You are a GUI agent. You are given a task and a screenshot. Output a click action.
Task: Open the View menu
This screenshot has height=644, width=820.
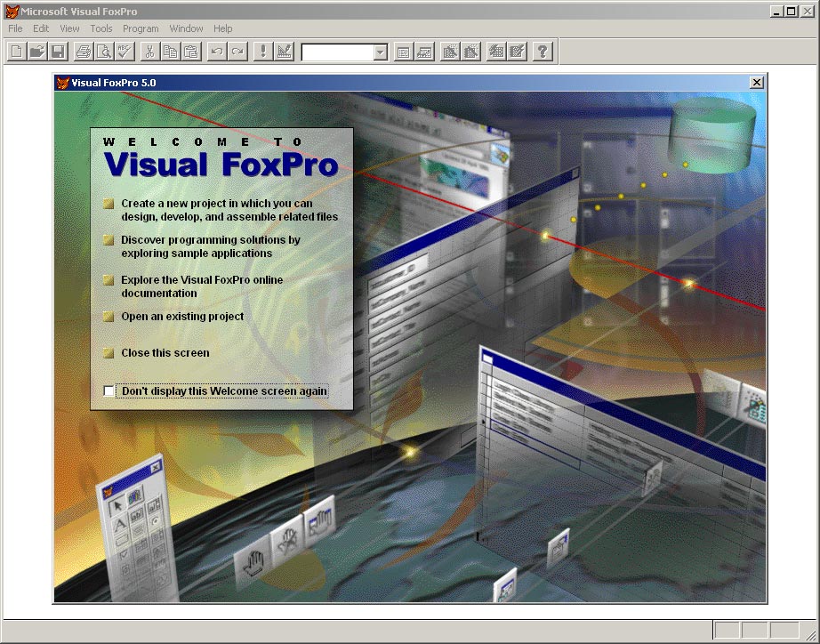(69, 28)
